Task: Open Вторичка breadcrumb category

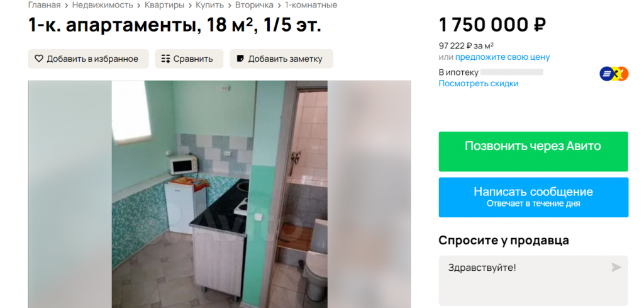Action: tap(254, 5)
